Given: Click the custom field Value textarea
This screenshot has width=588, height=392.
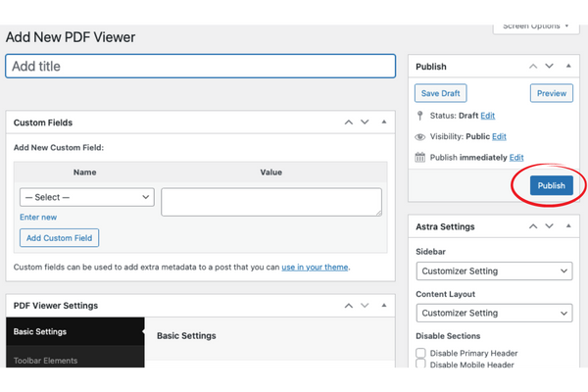Looking at the screenshot, I should tap(271, 202).
